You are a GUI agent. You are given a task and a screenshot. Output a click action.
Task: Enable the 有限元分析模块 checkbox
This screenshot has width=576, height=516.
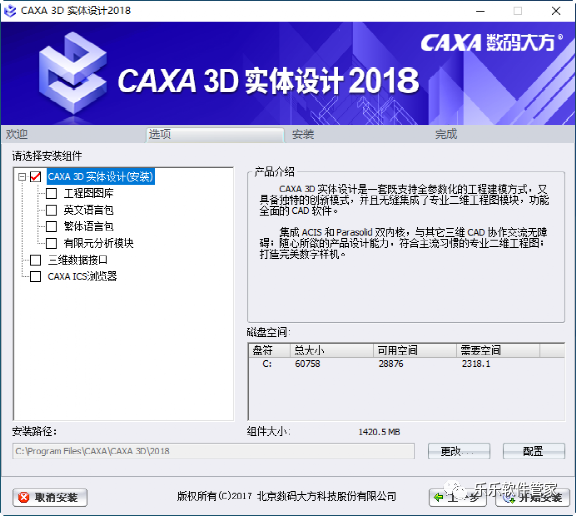[x=51, y=243]
